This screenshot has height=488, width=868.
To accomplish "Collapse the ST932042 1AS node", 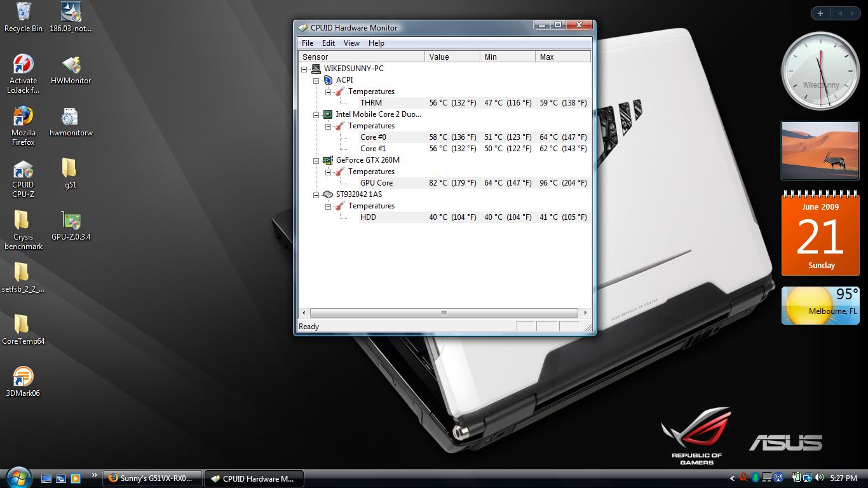I will click(316, 194).
